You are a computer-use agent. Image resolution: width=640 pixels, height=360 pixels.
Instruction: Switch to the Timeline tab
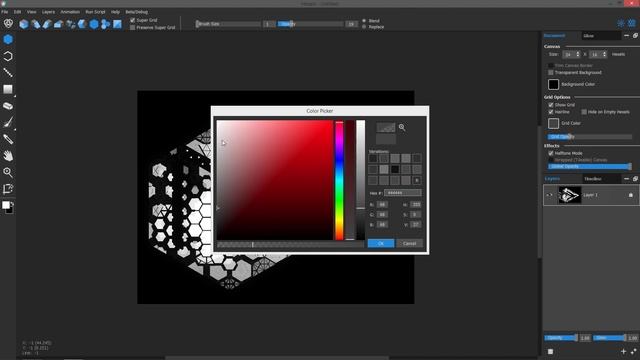[601, 179]
